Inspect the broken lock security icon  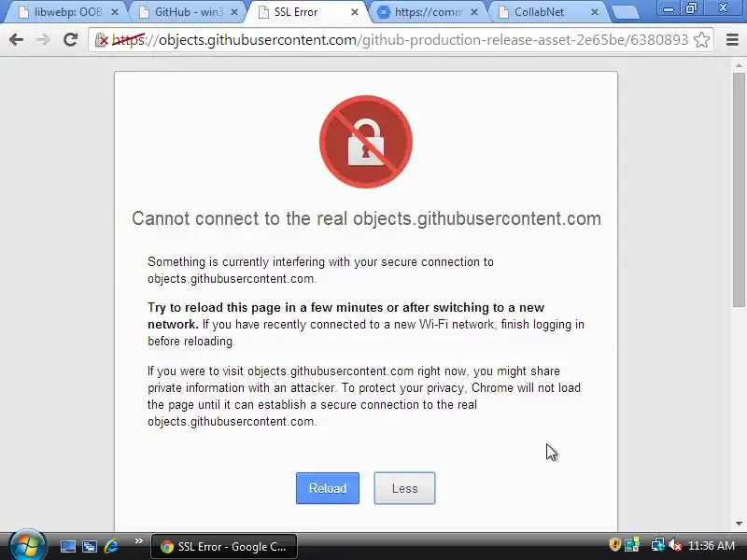[x=101, y=40]
